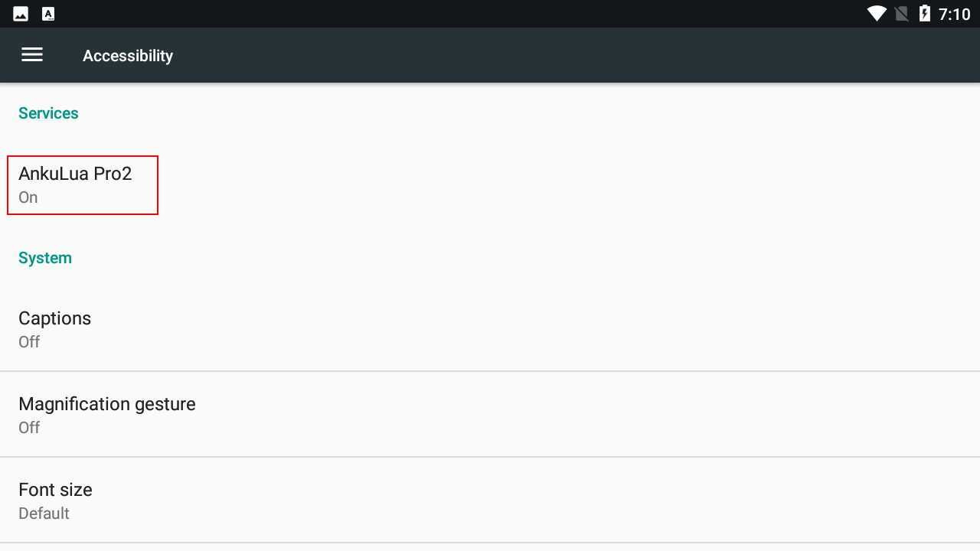Tap the picture notification icon in status bar
The image size is (980, 551).
point(21,14)
